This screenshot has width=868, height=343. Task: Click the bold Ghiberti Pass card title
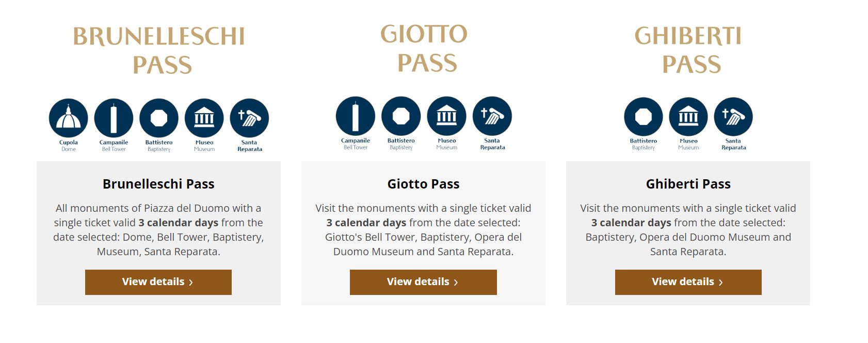[688, 184]
